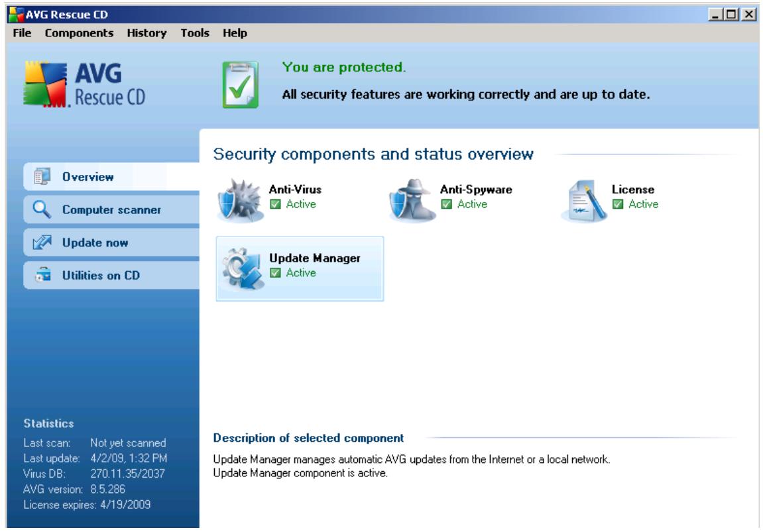Click 'Security components and status overview' heading
Screen dimensions: 763x532
click(x=373, y=154)
